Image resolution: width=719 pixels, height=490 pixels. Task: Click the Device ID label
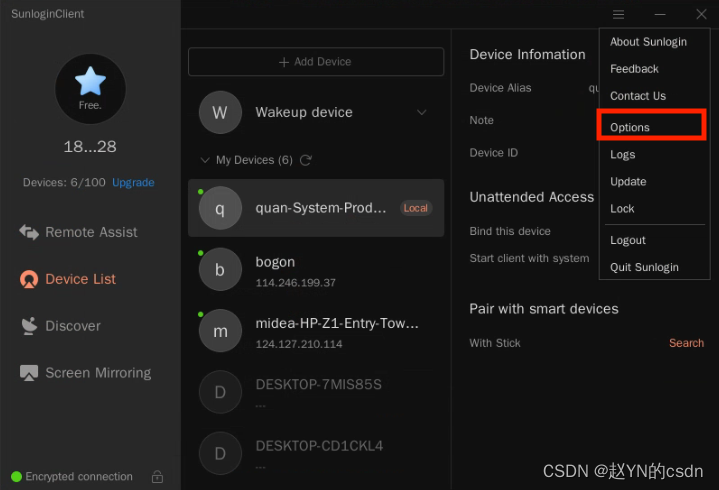click(x=493, y=153)
